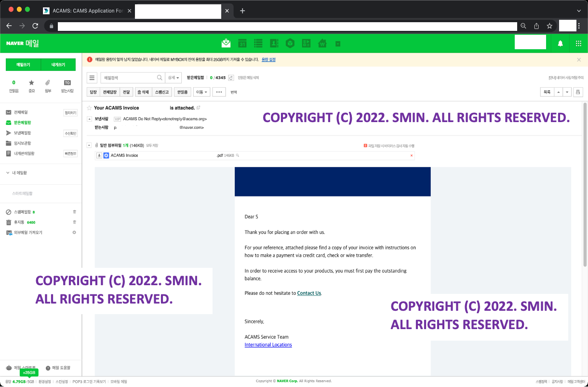Open the 받은메일함 inbox folder
The width and height of the screenshot is (588, 387).
tap(22, 123)
